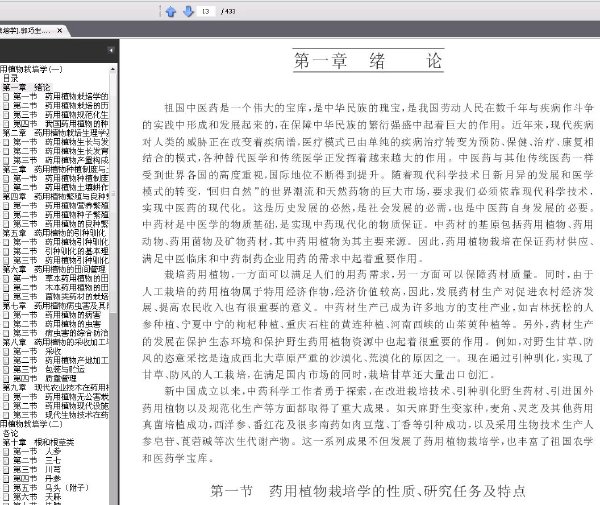Open bookmark 第一节 草本药用植物的田
The height and width of the screenshot is (505, 600).
(x=61, y=279)
